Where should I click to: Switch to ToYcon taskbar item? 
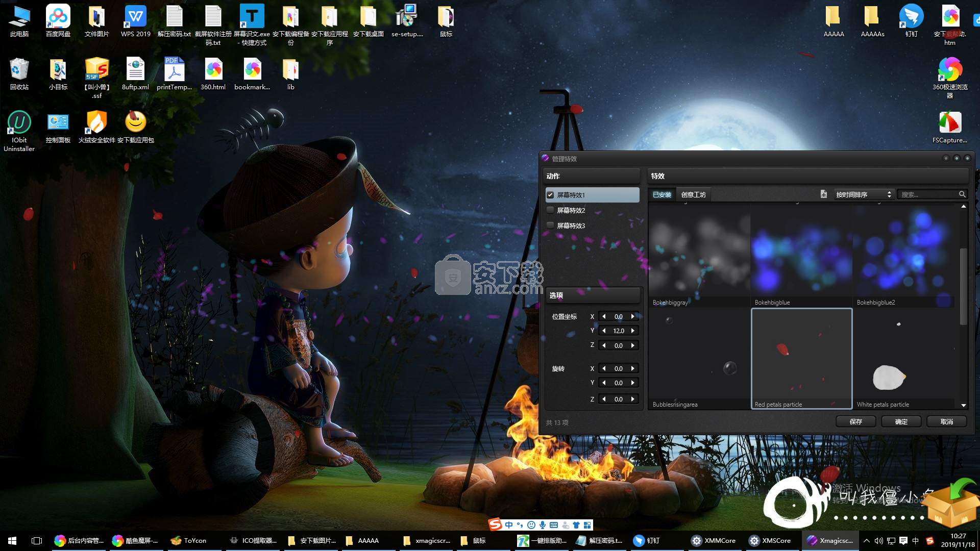tap(195, 540)
